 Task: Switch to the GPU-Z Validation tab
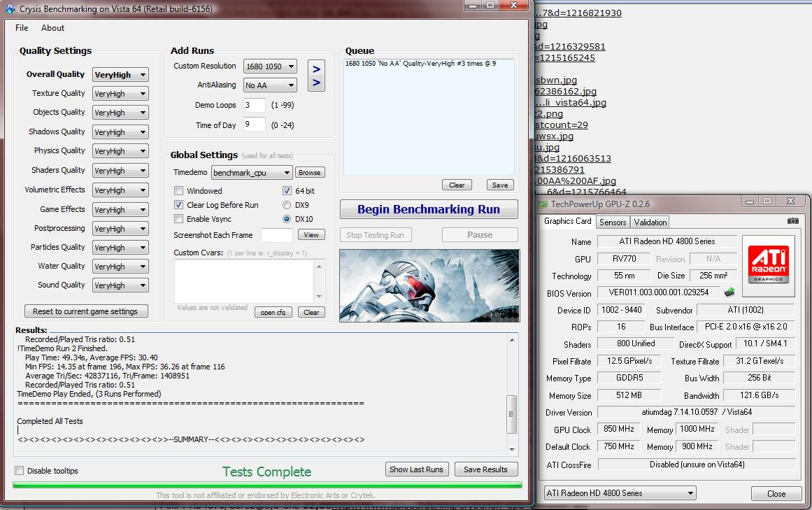[650, 222]
